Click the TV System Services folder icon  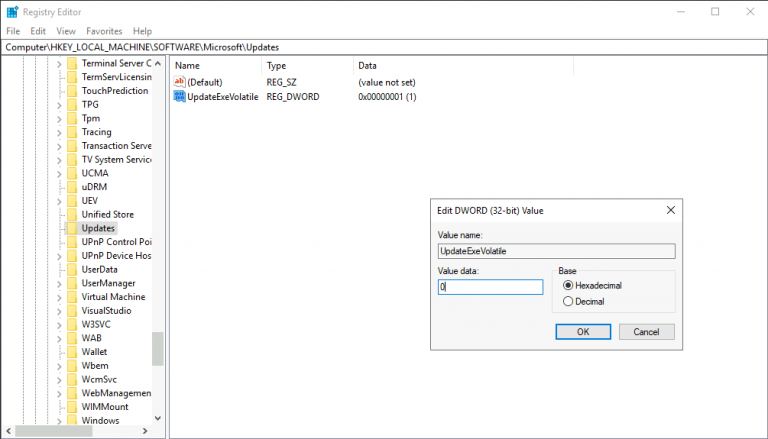point(72,159)
